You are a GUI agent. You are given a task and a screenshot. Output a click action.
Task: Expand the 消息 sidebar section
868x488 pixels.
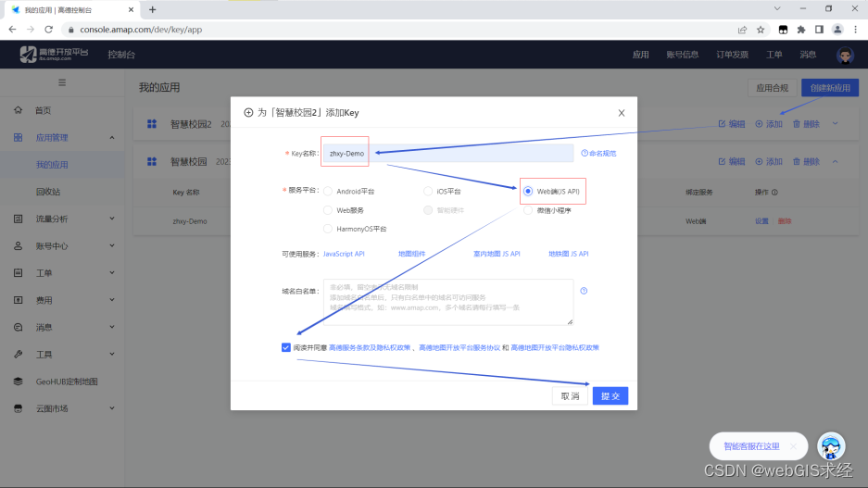tap(62, 328)
